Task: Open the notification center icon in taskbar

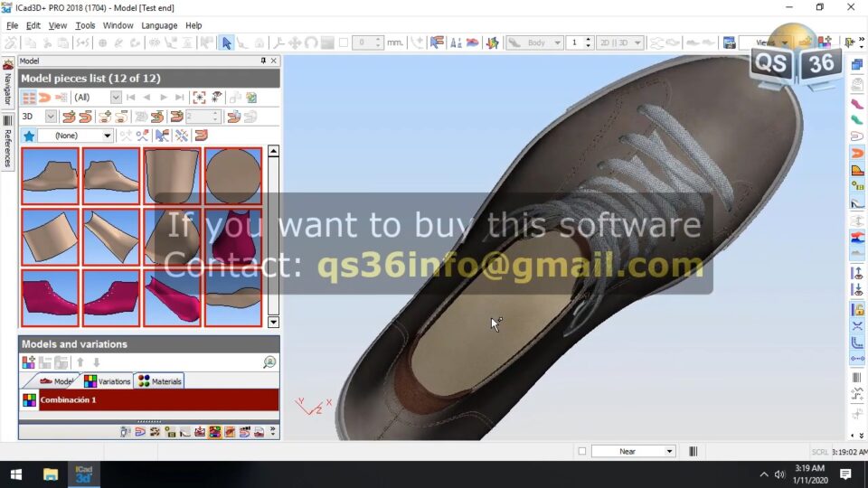Action: click(x=845, y=474)
